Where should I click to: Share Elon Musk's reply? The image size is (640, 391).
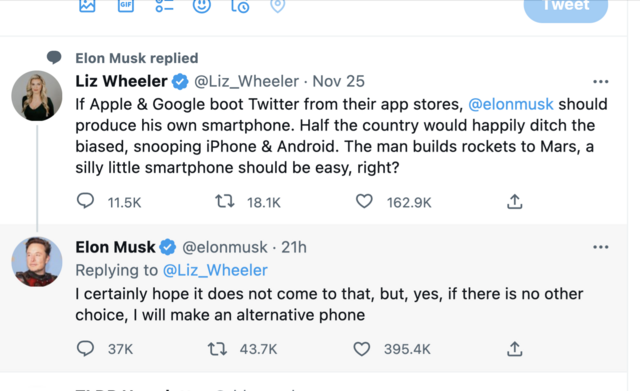[x=515, y=349]
